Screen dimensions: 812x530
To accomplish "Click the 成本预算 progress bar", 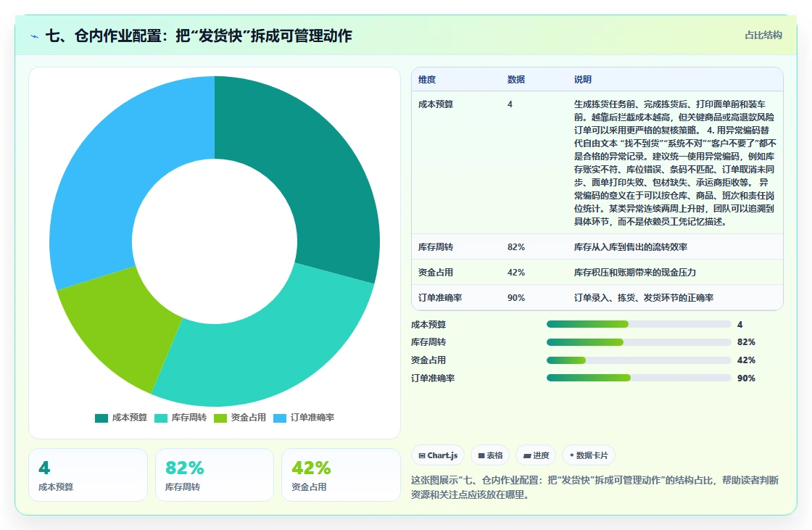I will tap(639, 324).
